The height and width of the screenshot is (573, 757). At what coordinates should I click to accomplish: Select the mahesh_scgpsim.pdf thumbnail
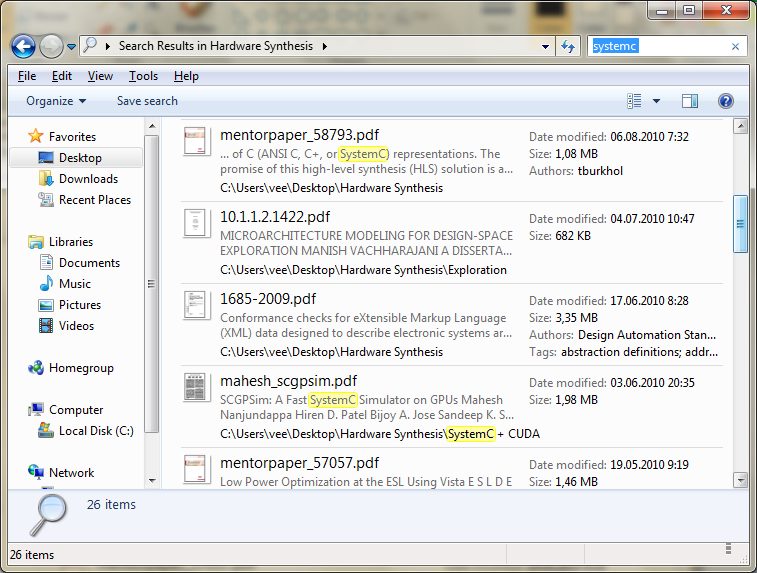point(195,387)
